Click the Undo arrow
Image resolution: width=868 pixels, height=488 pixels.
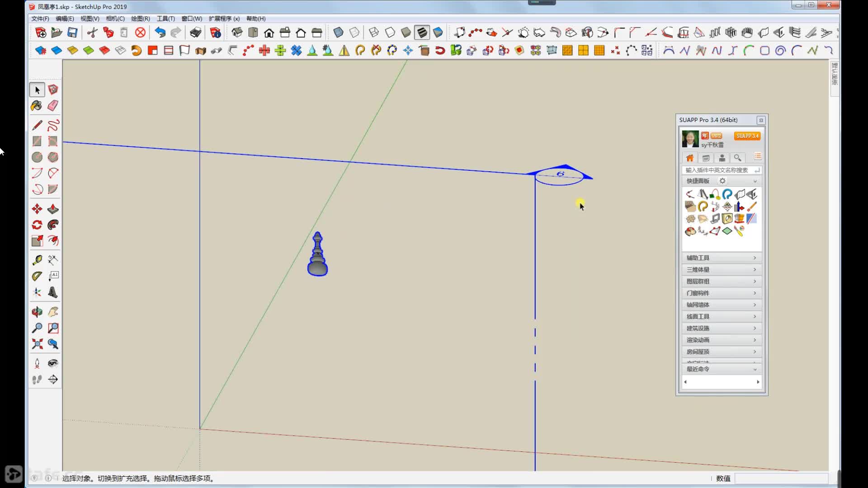tap(160, 33)
